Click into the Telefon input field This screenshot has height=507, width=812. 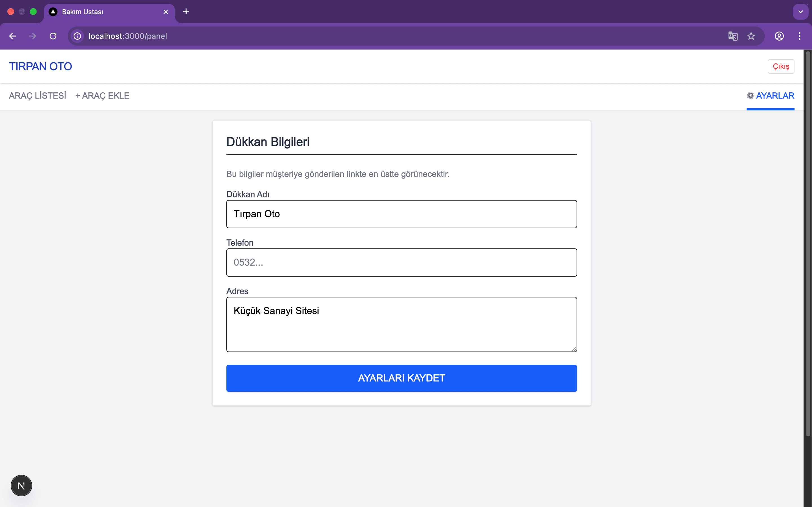pyautogui.click(x=402, y=263)
